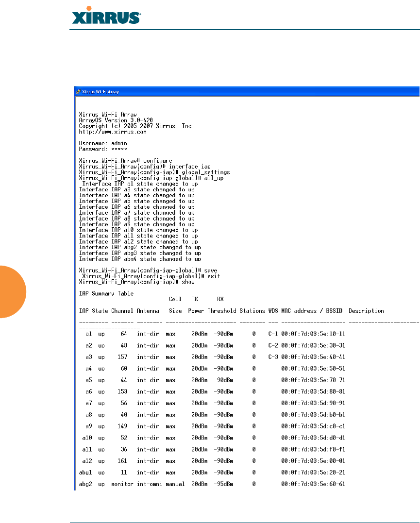Click WDS value 'C-2' in the a2 row
The width and height of the screenshot is (420, 523).
[x=273, y=346]
